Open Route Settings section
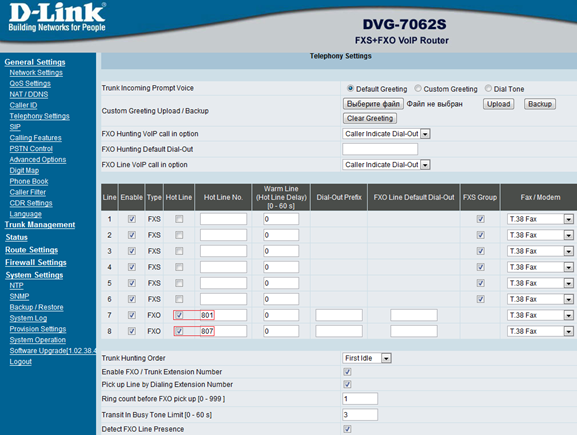The height and width of the screenshot is (435, 577). pyautogui.click(x=32, y=250)
